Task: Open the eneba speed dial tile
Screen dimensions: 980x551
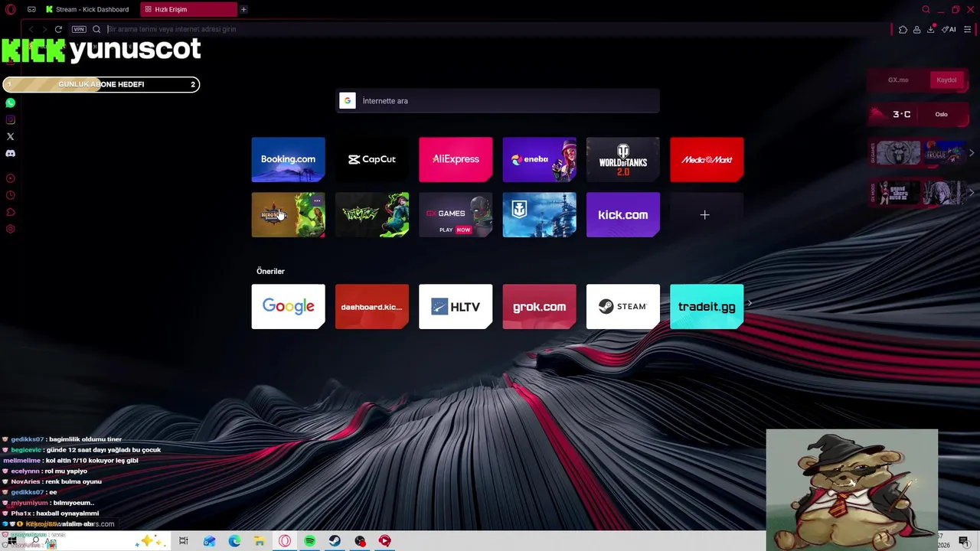Action: (539, 159)
